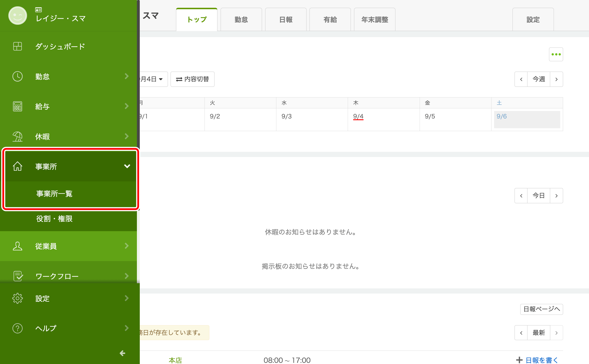Click the person icon for 従業員
This screenshot has height=364, width=589.
18,246
